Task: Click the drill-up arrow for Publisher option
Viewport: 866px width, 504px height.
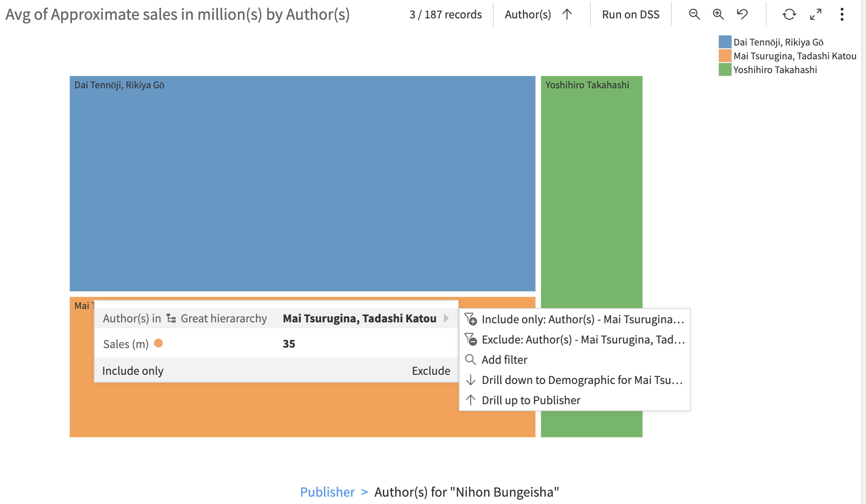Action: click(470, 400)
